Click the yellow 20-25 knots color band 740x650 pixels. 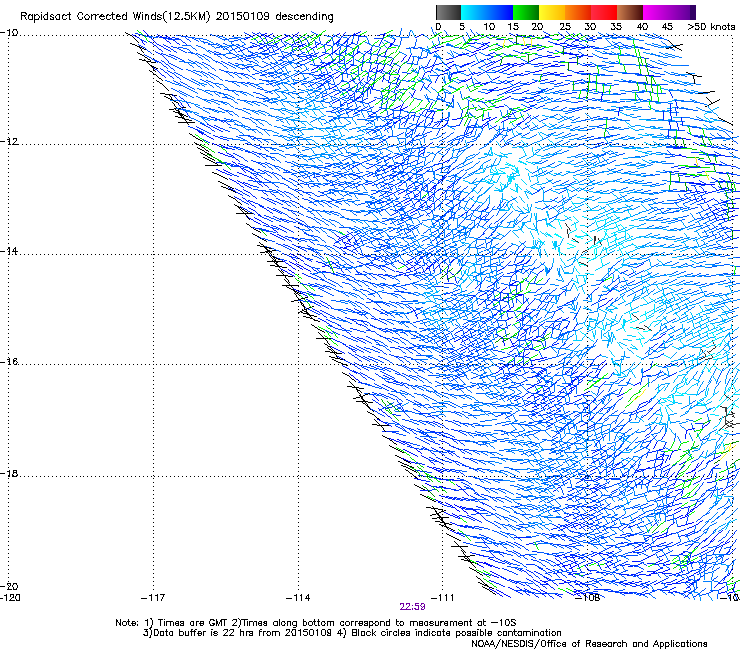552,12
